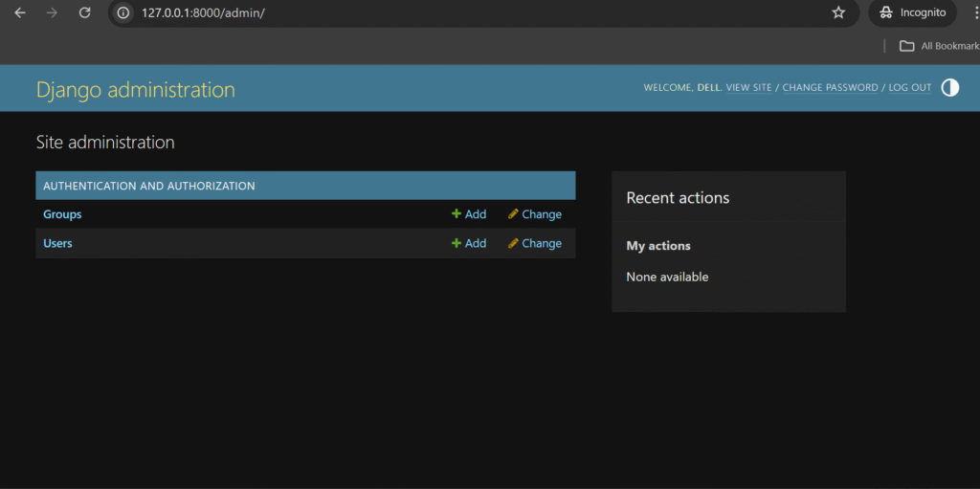Click Change for Users
The image size is (980, 489).
tap(535, 243)
